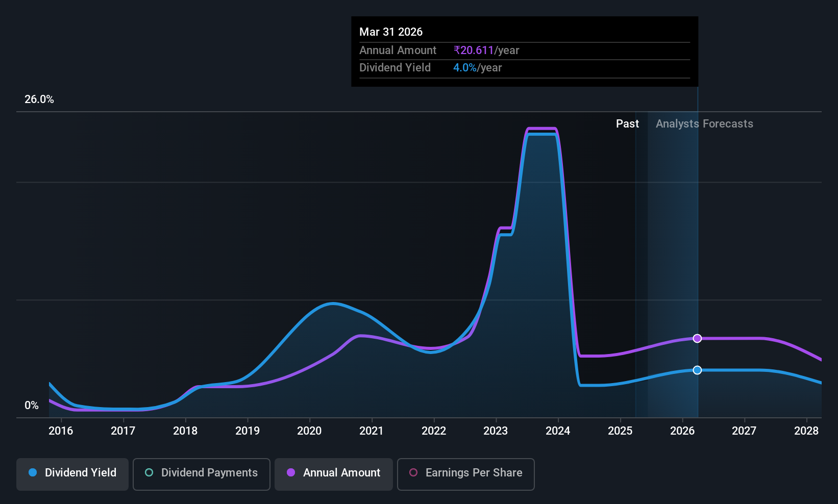The height and width of the screenshot is (504, 838).
Task: Click the 26.0% y-axis label
Action: pos(39,99)
